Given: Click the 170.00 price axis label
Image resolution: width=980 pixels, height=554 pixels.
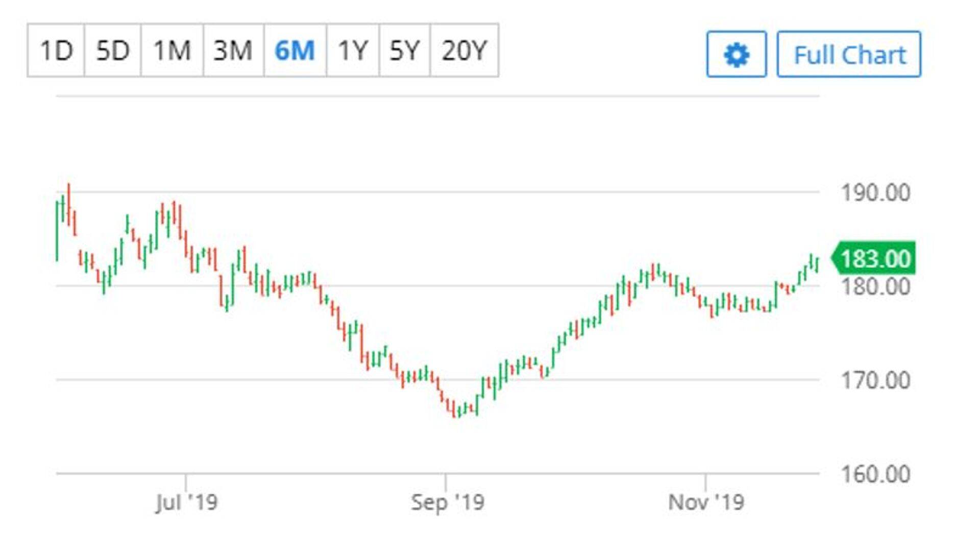Looking at the screenshot, I should [875, 381].
